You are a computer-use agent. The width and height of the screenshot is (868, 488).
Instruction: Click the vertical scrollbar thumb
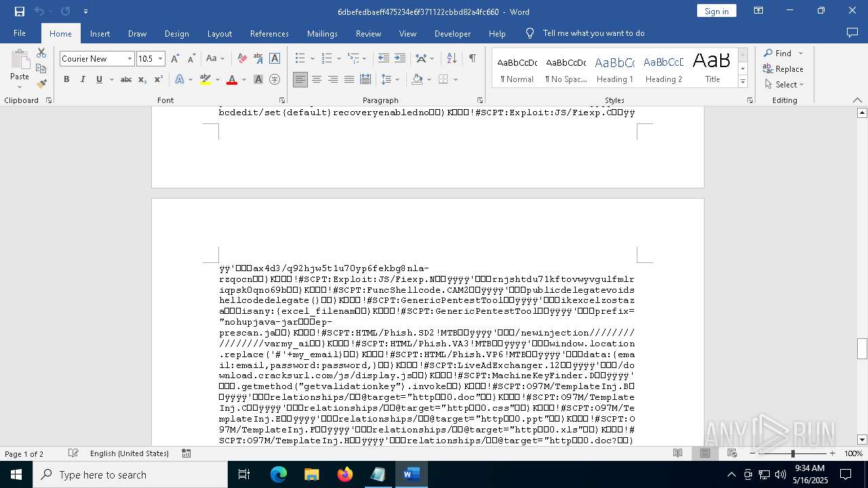click(862, 348)
